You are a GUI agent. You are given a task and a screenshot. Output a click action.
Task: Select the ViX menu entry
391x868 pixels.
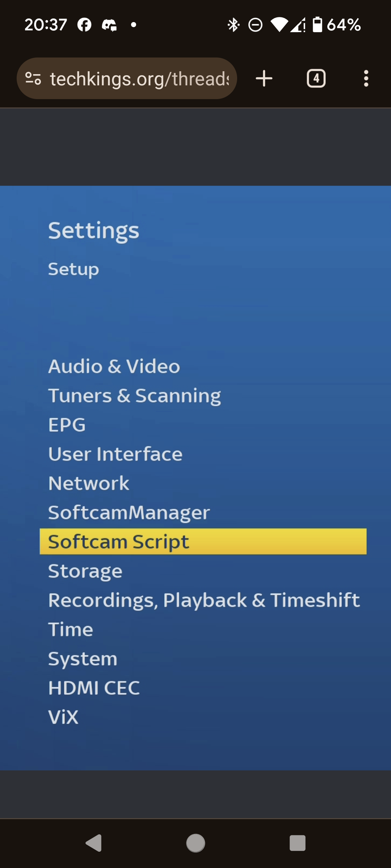pyautogui.click(x=63, y=717)
